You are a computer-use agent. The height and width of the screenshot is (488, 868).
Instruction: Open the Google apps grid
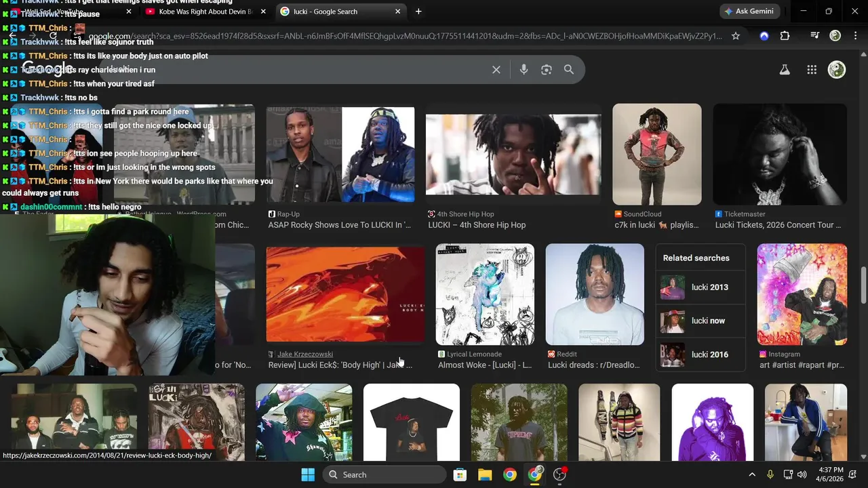point(812,70)
